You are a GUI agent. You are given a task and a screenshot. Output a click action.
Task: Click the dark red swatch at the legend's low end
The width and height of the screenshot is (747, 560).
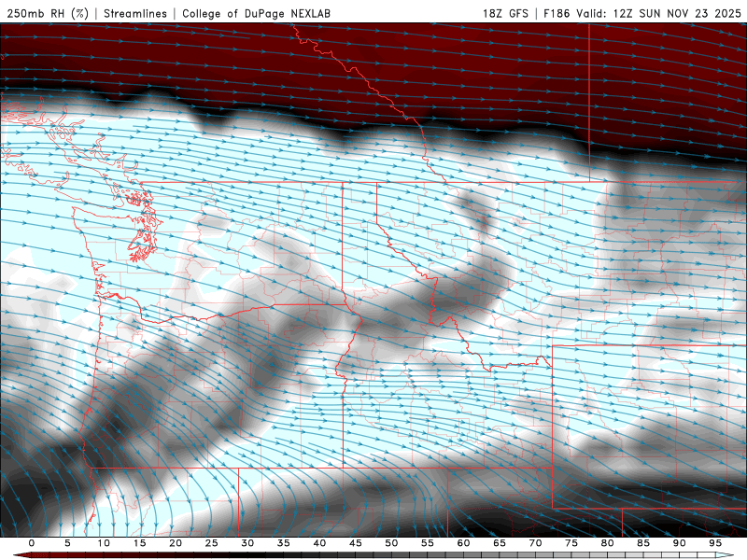[22, 555]
